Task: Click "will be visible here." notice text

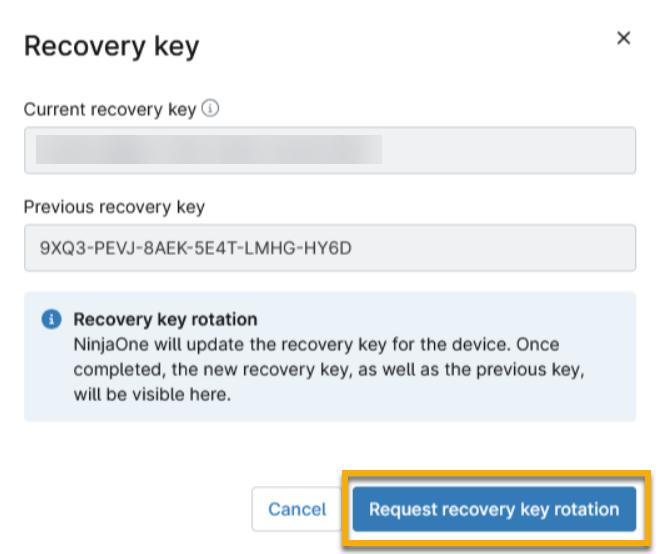Action: [x=149, y=392]
